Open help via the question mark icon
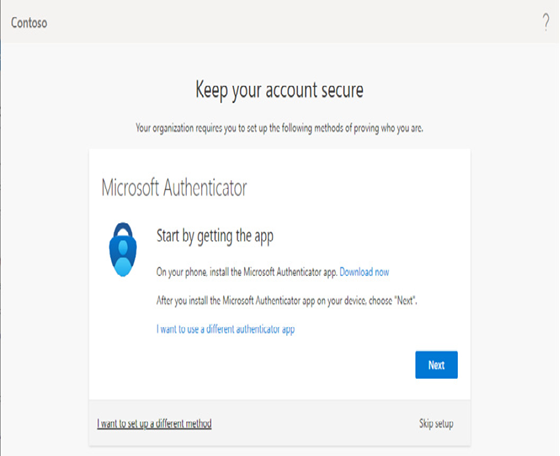 click(x=546, y=22)
